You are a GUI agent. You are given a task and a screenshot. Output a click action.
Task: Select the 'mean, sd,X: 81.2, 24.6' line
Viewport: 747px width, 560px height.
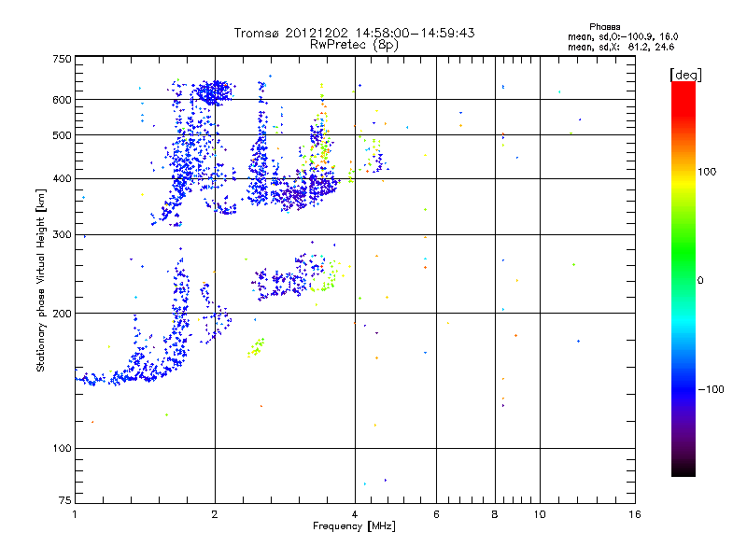(621, 48)
